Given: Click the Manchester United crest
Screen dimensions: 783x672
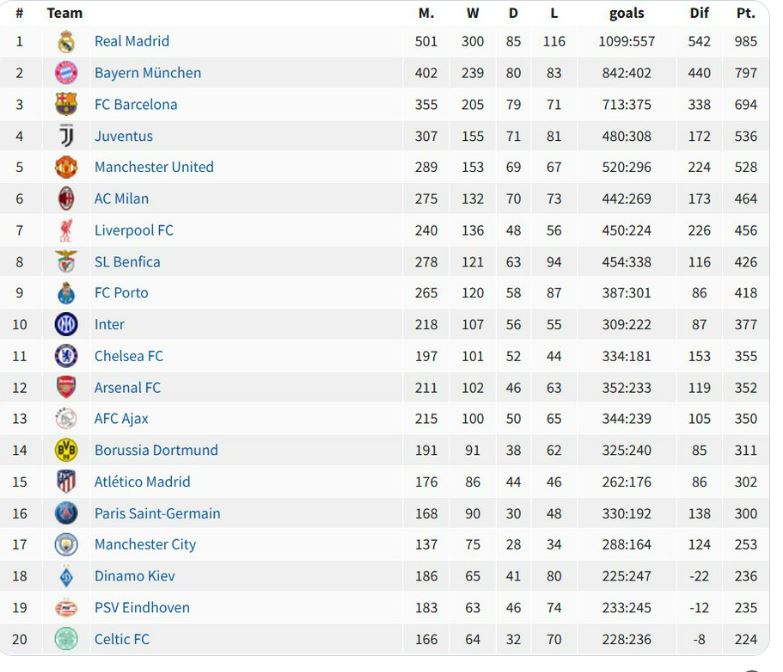Looking at the screenshot, I should (66, 167).
